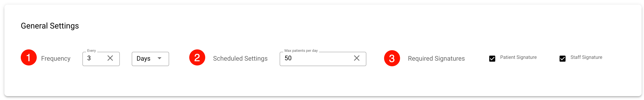Viewport: 644px width, 100px height.
Task: Click the Frequency section label
Action: pos(56,59)
